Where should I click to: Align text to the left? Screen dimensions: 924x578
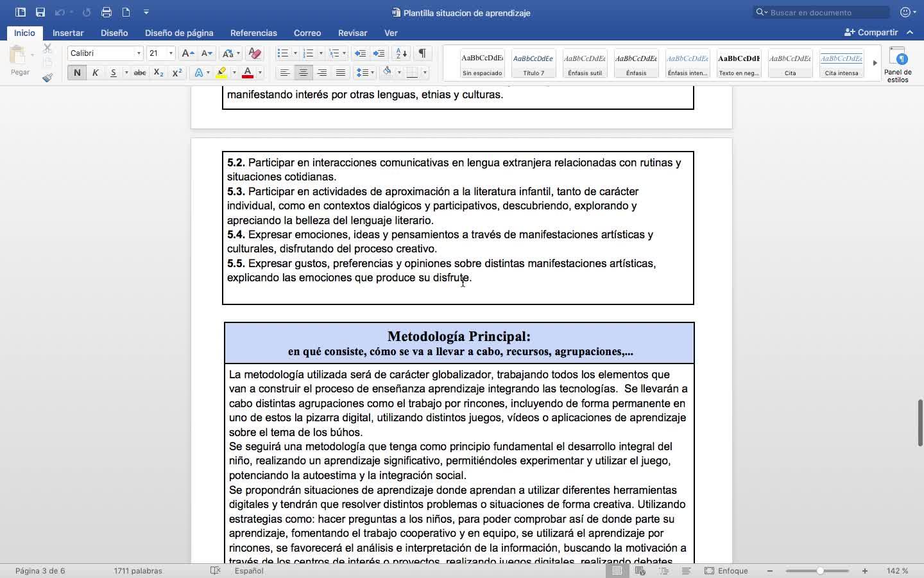(x=285, y=73)
